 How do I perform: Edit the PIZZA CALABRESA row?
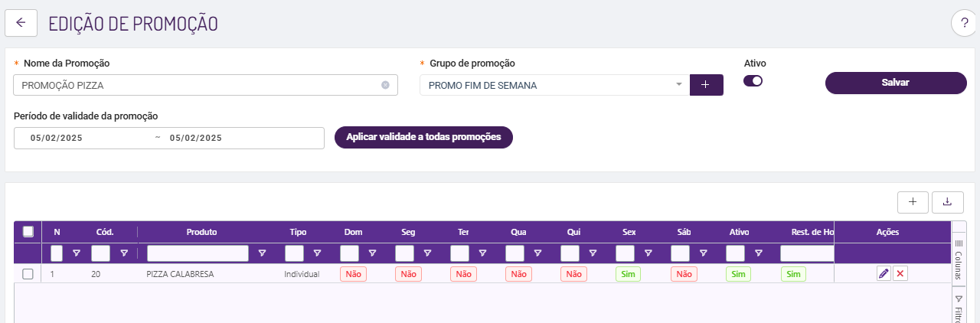pos(884,274)
